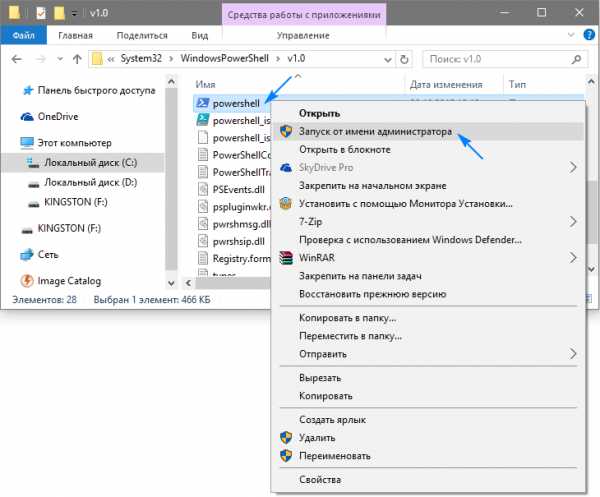Open the Управление ribbon tab
The width and height of the screenshot is (600, 497).
tap(303, 36)
